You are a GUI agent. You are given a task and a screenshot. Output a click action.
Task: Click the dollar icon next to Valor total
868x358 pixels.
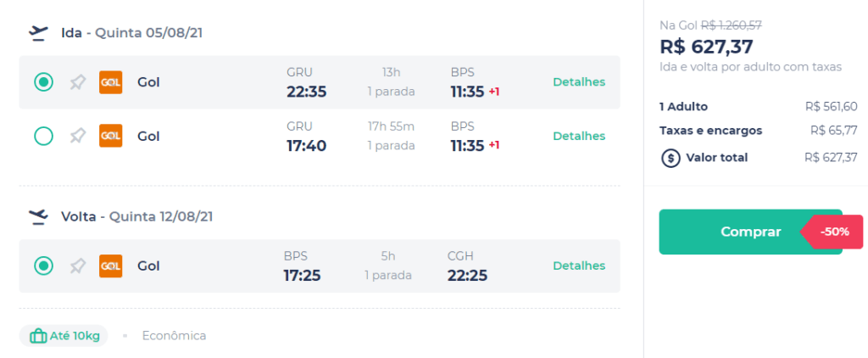click(670, 158)
